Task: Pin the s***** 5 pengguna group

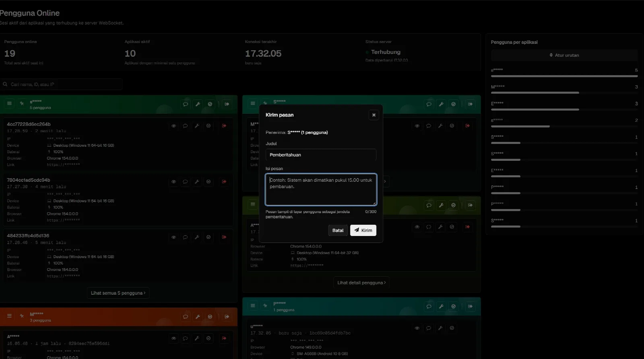Action: coord(22,104)
